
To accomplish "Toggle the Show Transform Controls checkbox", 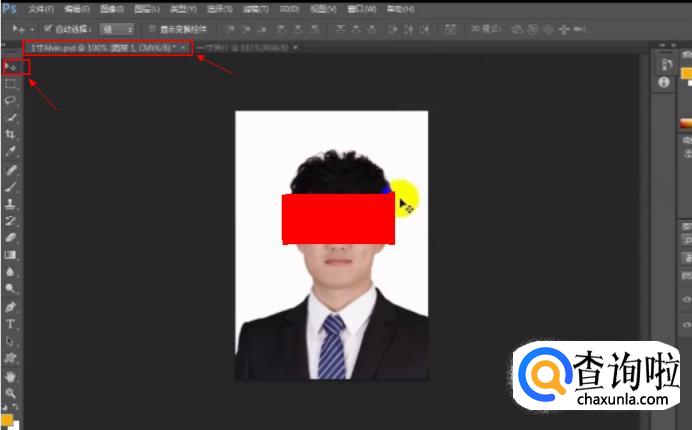I will (x=151, y=29).
